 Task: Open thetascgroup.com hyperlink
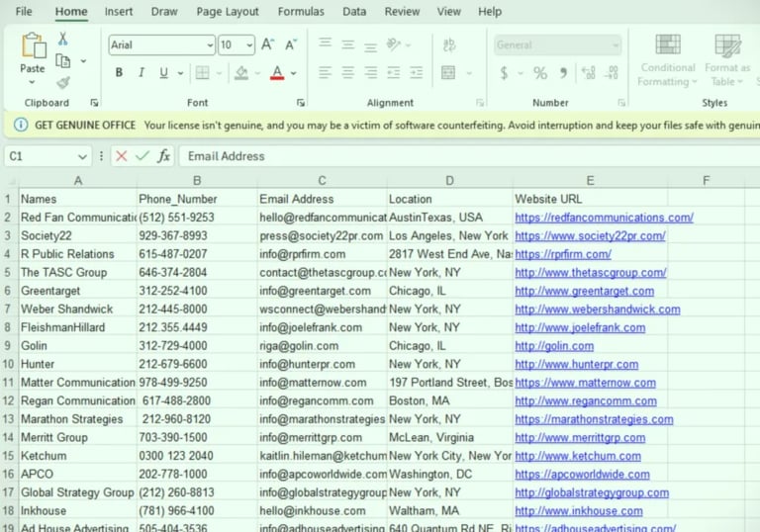591,273
